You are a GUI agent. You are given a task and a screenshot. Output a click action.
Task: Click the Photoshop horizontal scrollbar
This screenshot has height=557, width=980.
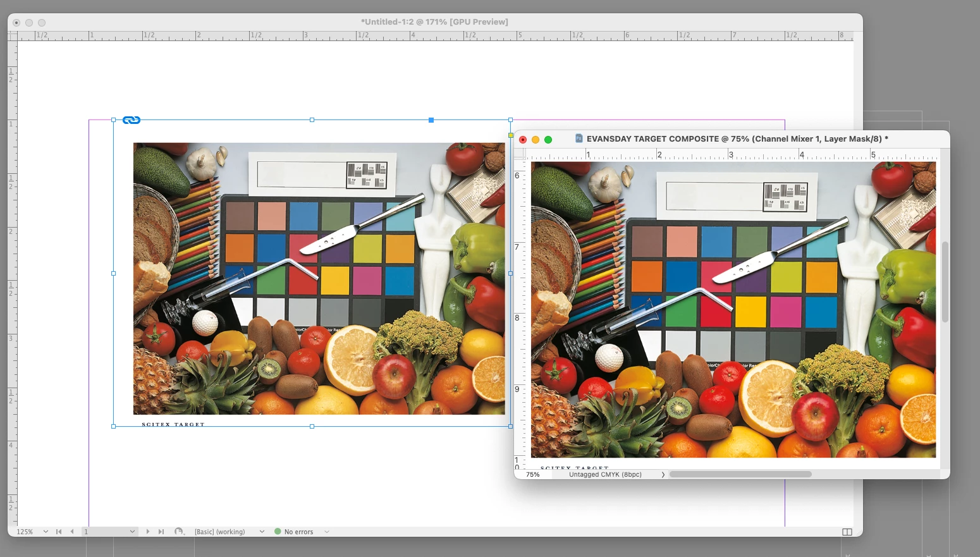pos(740,474)
